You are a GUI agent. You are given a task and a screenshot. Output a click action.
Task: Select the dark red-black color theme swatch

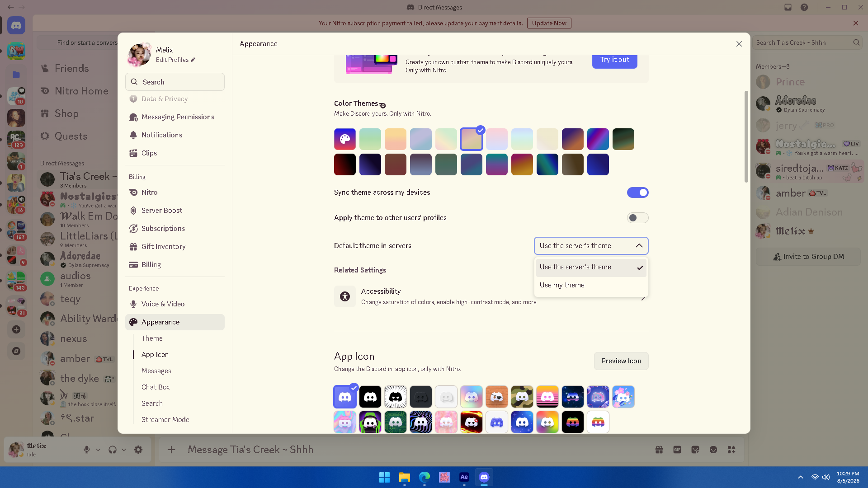pos(345,164)
